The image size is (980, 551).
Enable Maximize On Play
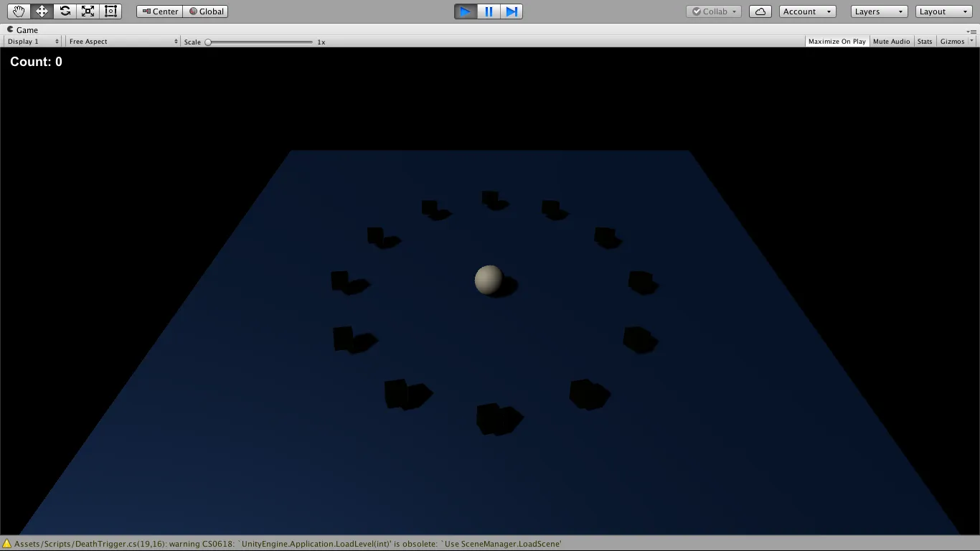click(x=837, y=42)
